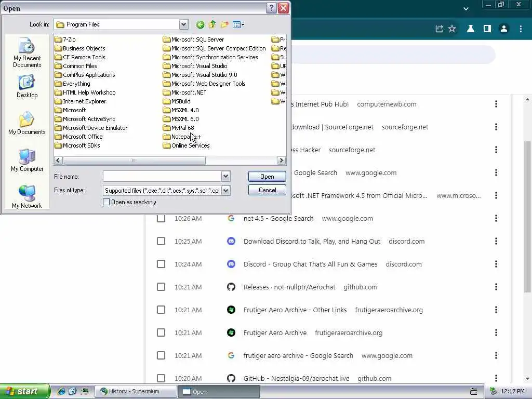Open more actions for Frutiger Aero Archive Other Links

click(496, 310)
